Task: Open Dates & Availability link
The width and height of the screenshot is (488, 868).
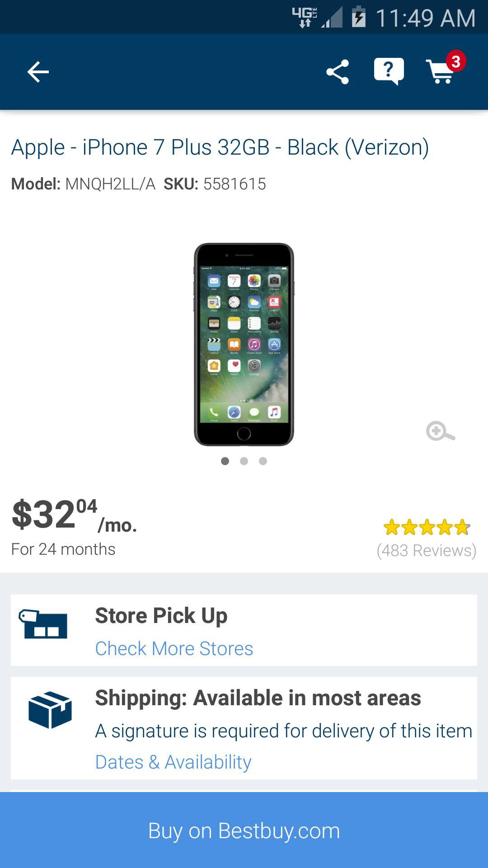Action: pyautogui.click(x=173, y=762)
